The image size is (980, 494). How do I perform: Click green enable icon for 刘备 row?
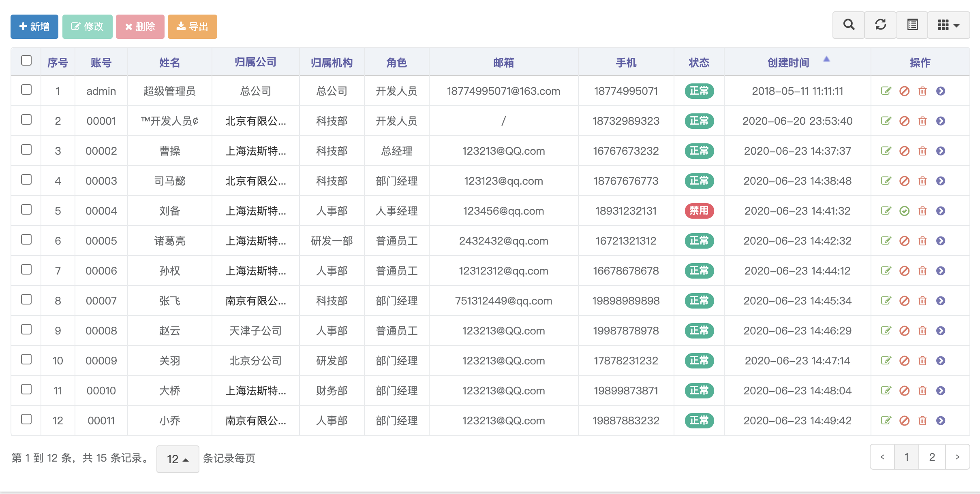pos(904,211)
